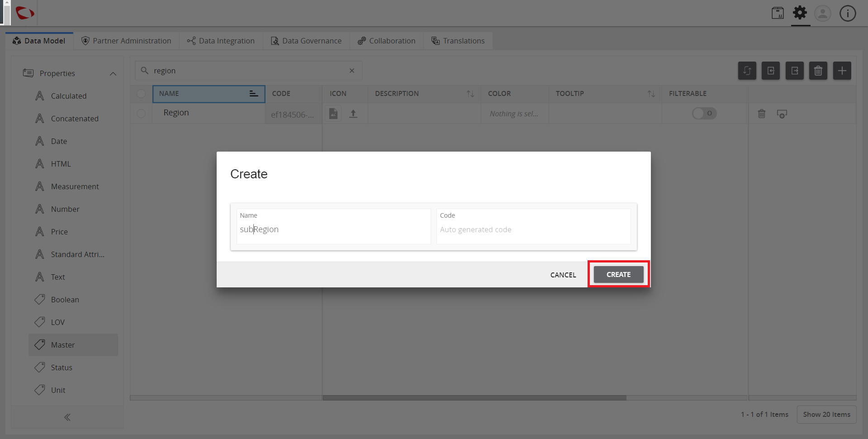Click the magnifier search icon

coord(145,71)
